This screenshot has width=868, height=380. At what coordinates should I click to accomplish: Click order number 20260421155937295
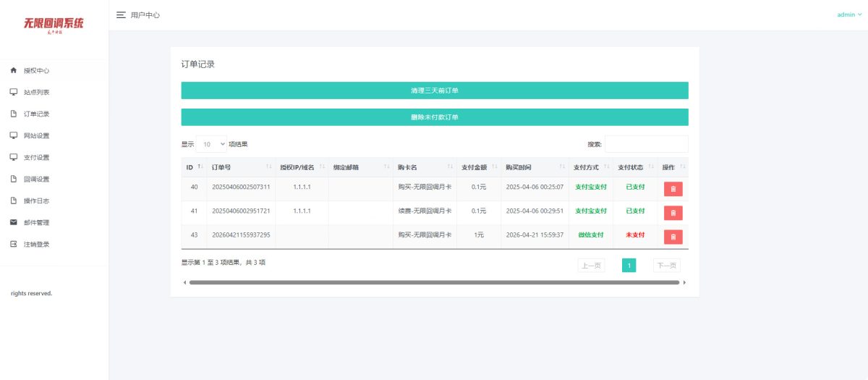[241, 235]
